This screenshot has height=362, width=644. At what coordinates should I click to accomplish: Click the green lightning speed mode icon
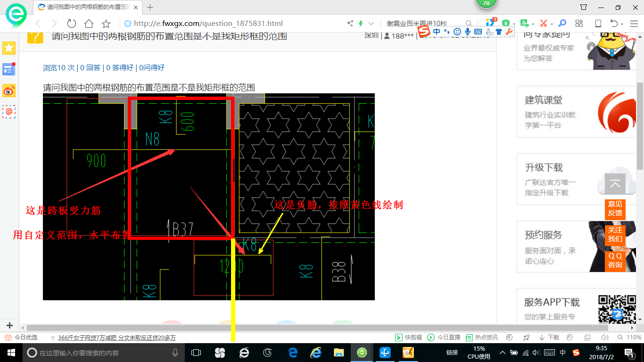tap(361, 24)
